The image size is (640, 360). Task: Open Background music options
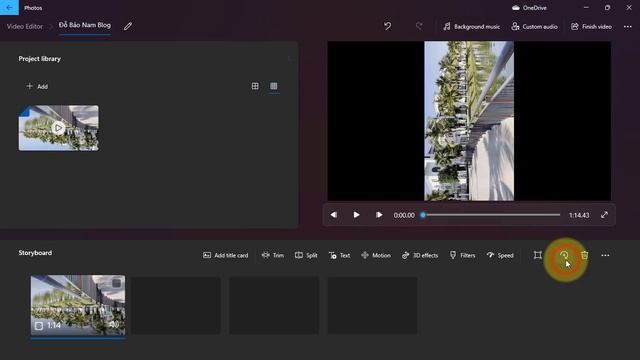click(x=471, y=27)
